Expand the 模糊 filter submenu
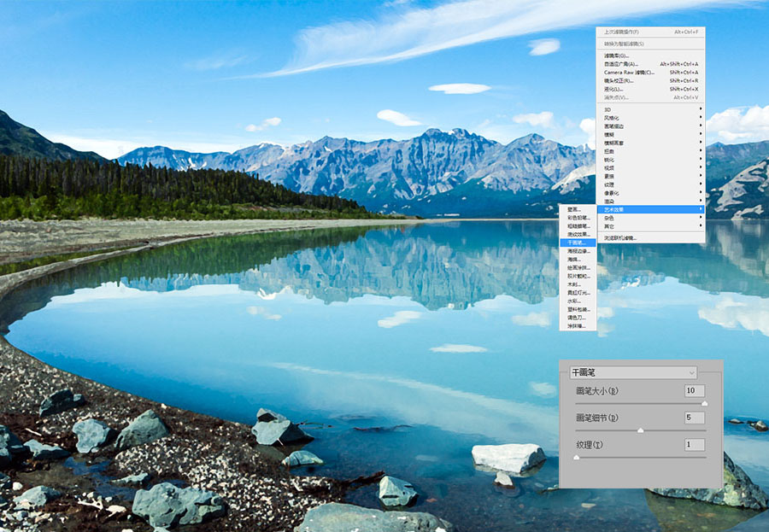The width and height of the screenshot is (769, 532). (x=651, y=134)
